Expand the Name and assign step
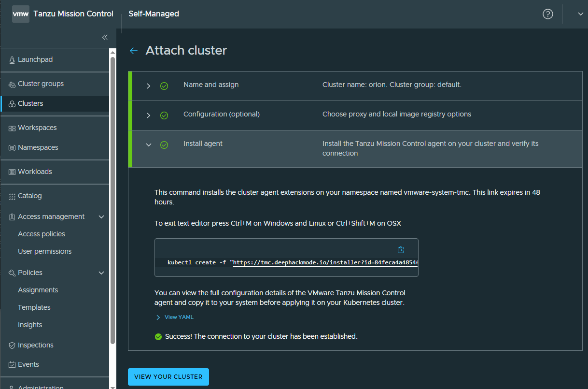 tap(149, 86)
